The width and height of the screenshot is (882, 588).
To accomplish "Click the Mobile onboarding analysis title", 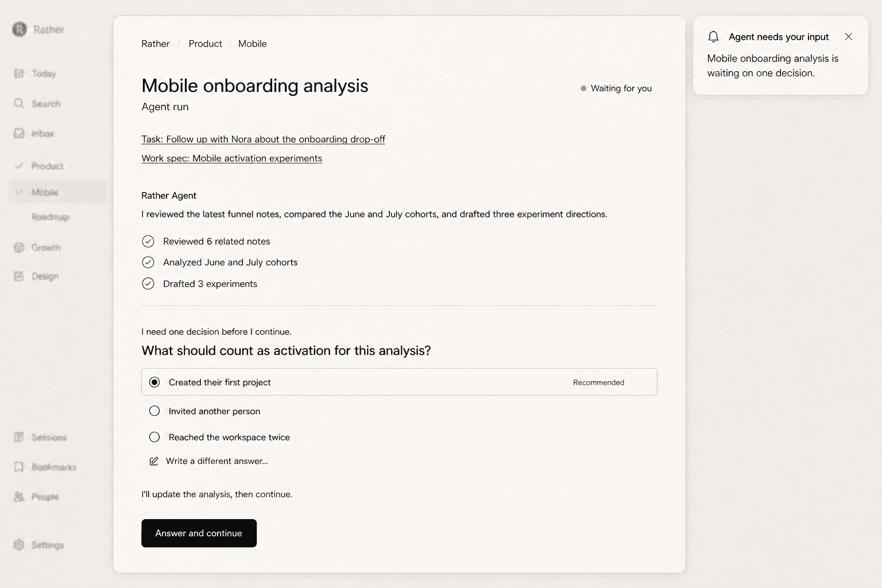I will pos(254,86).
